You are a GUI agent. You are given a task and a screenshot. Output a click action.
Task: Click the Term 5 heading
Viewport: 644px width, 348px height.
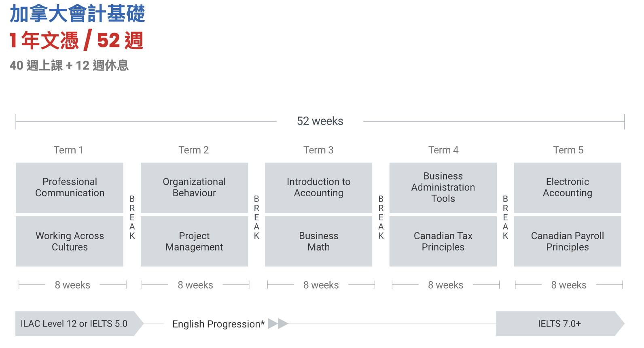(x=568, y=150)
